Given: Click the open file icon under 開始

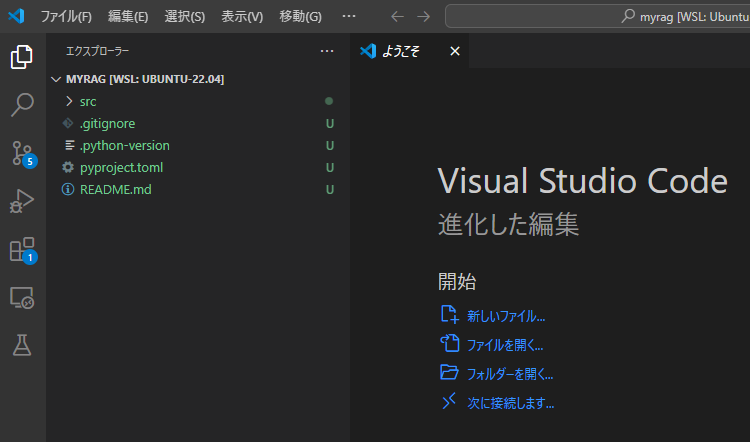Looking at the screenshot, I should 449,343.
